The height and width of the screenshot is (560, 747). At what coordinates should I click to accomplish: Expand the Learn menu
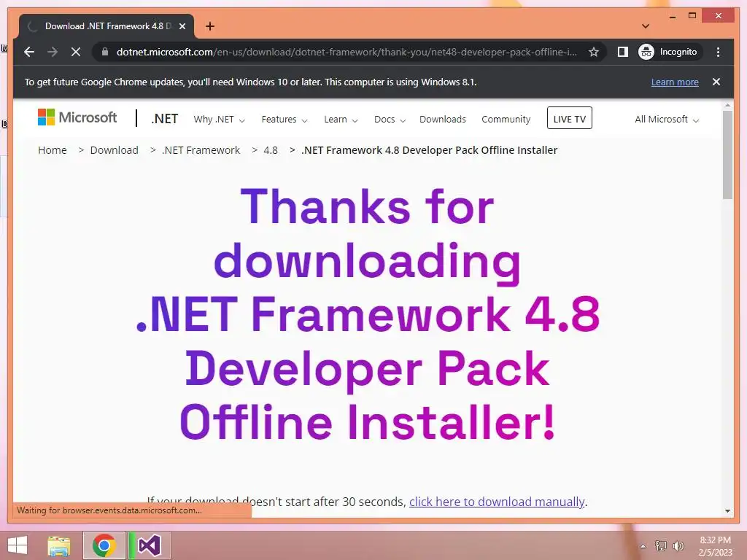341,119
